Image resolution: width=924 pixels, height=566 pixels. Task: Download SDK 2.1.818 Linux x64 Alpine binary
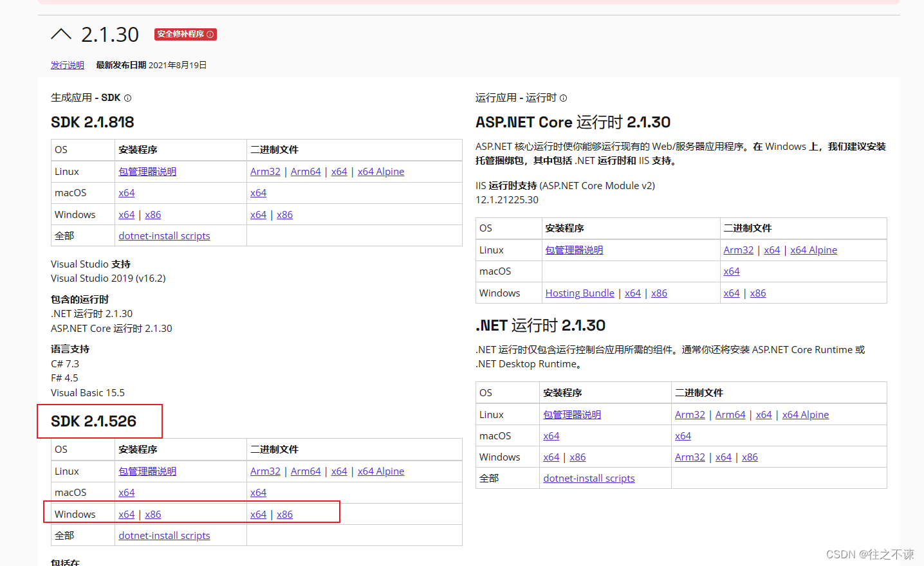381,172
